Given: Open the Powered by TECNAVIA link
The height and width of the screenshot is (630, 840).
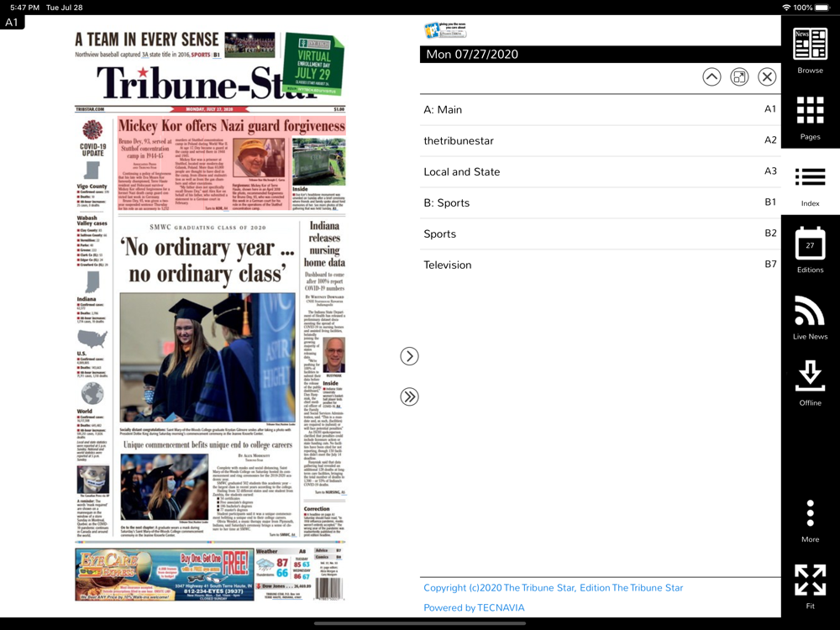Looking at the screenshot, I should click(474, 607).
